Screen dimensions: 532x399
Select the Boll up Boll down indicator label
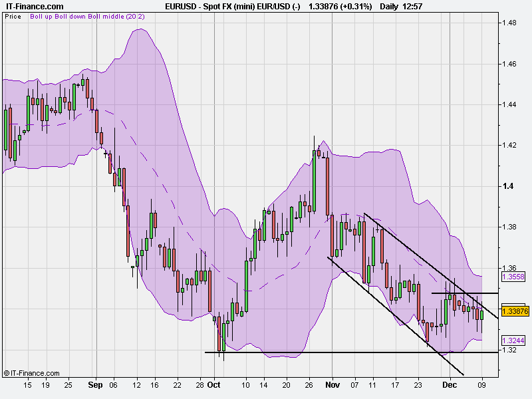pos(87,16)
